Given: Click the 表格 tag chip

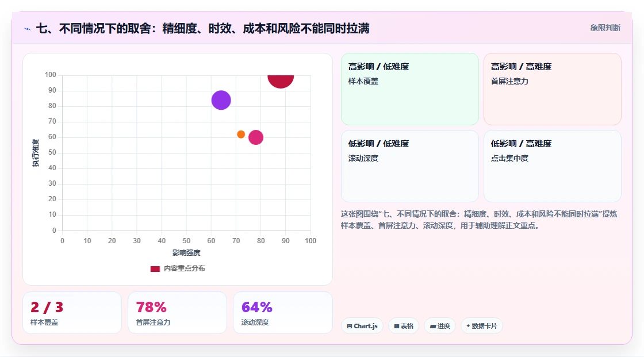Looking at the screenshot, I should (x=404, y=326).
